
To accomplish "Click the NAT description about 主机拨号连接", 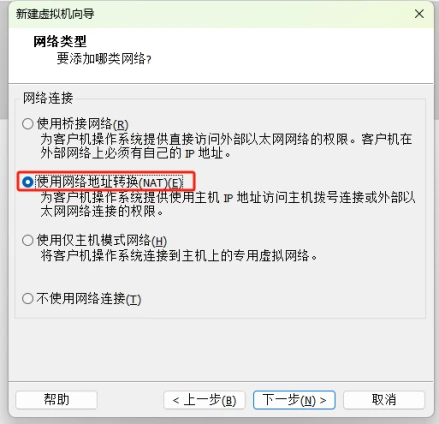I will 228,204.
